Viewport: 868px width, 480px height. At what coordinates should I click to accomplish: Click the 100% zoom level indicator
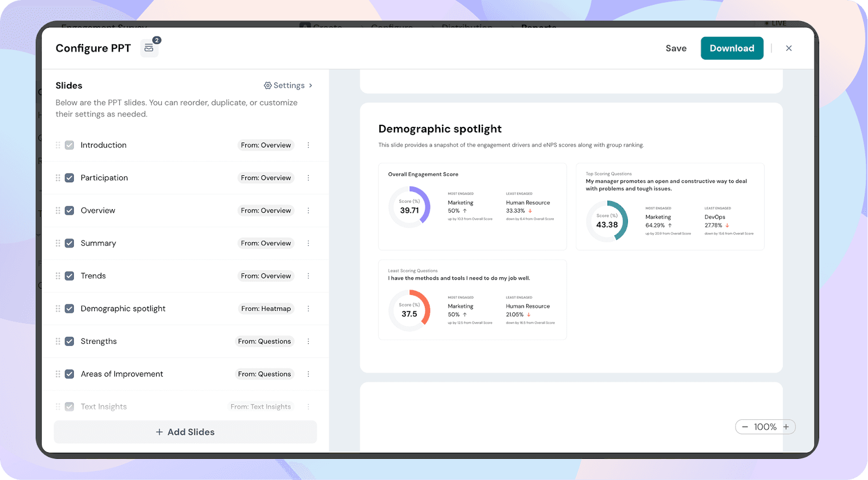(x=765, y=427)
